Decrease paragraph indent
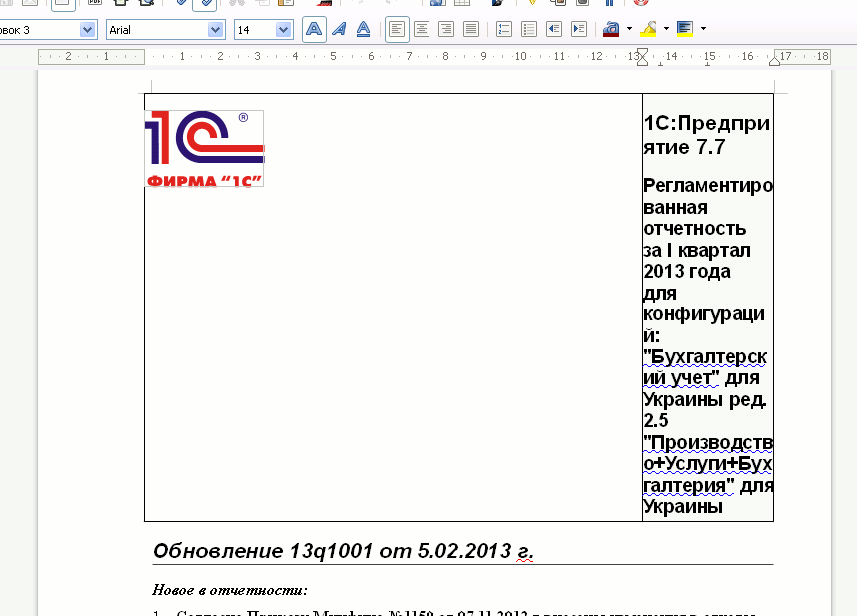Viewport: 857px width, 616px height. coord(554,30)
